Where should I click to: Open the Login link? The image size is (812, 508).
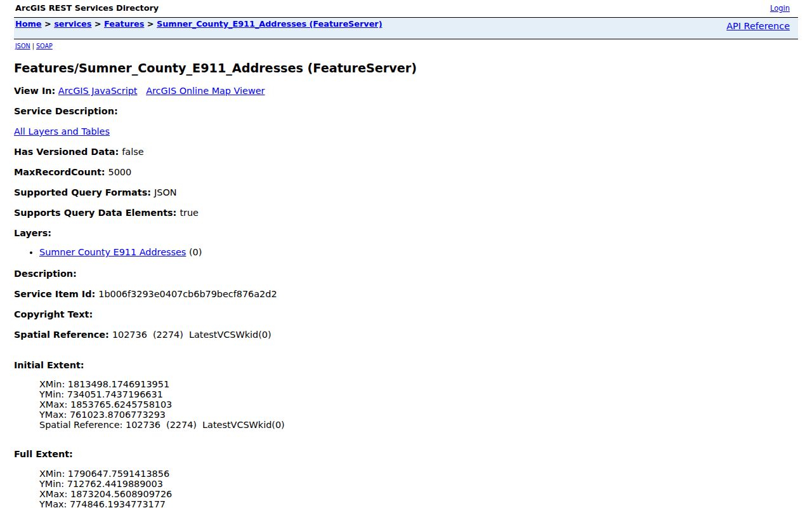point(780,8)
